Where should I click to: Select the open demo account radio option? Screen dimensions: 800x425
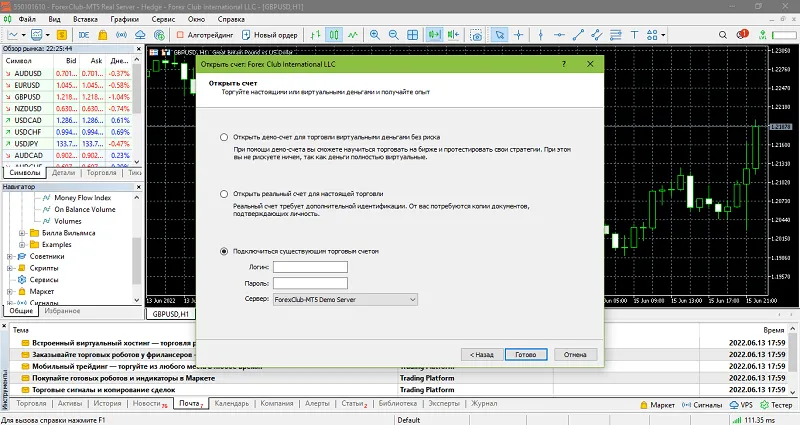pos(224,137)
